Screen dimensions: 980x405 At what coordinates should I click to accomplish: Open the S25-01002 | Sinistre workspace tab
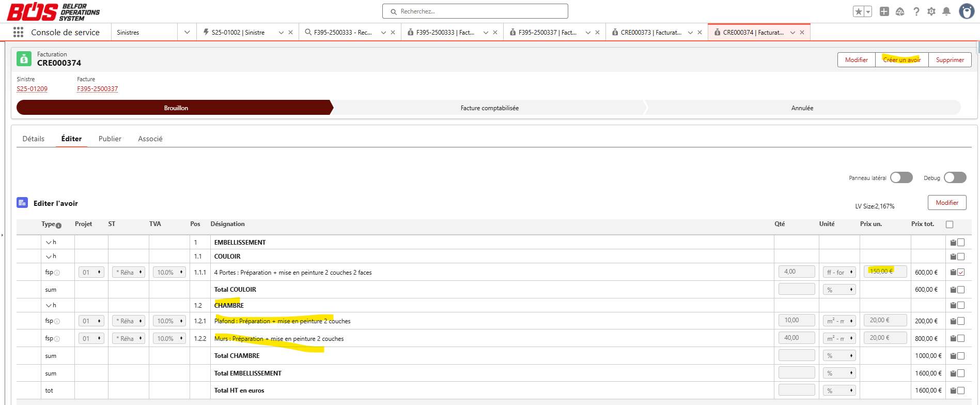pyautogui.click(x=238, y=32)
